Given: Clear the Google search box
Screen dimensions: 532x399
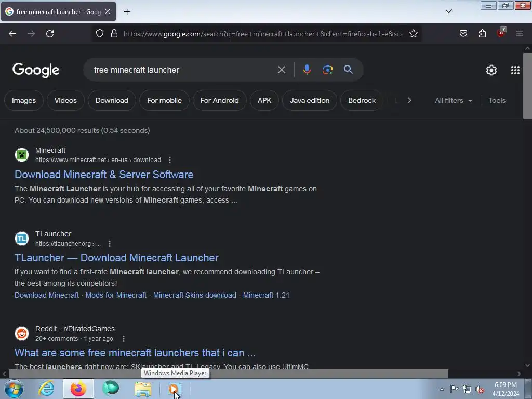Looking at the screenshot, I should (x=281, y=70).
